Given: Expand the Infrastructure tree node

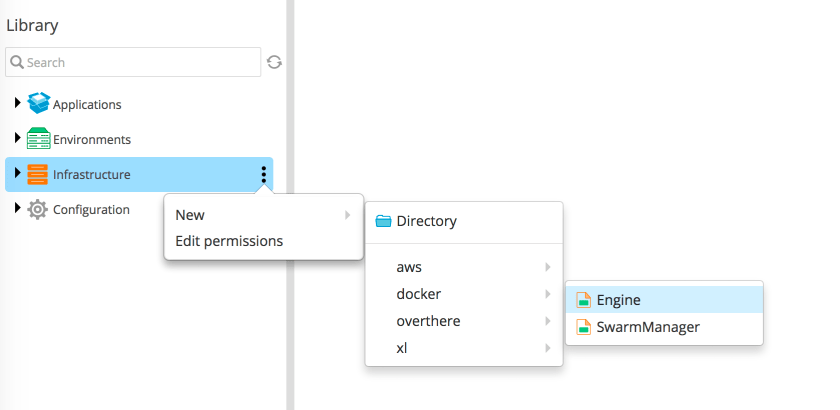Looking at the screenshot, I should 17,173.
